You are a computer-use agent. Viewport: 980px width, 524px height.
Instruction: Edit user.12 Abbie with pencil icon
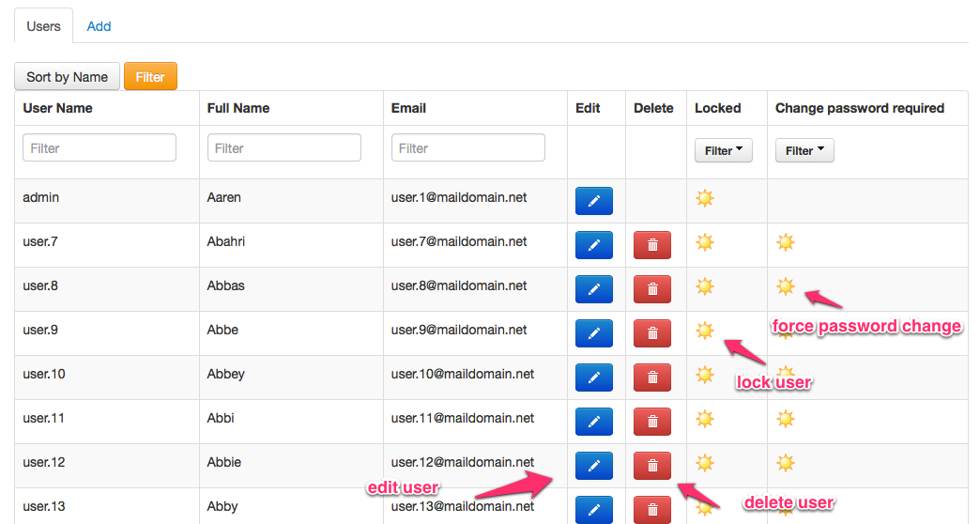click(593, 465)
